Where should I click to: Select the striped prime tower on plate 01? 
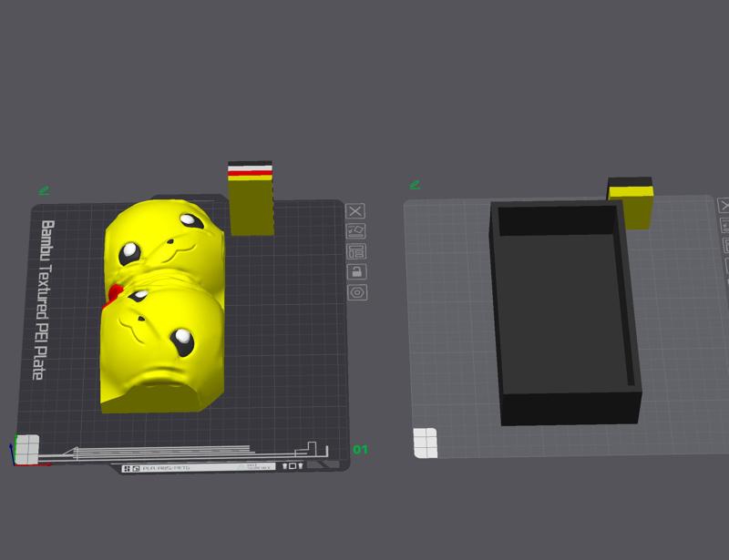[250, 199]
